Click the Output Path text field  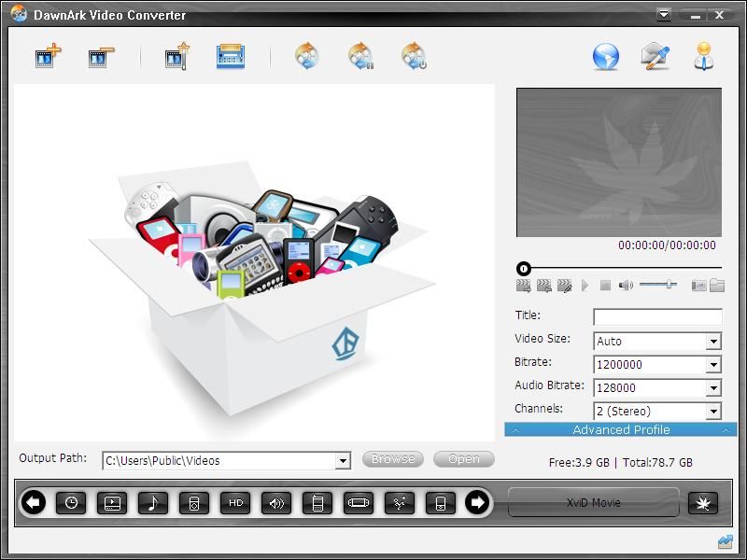point(219,461)
